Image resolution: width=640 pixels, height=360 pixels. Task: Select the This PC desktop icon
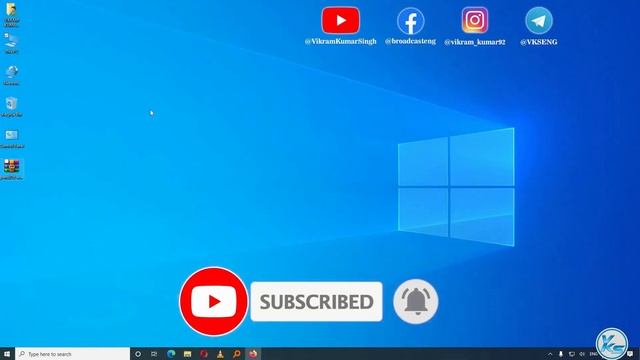pos(11,43)
